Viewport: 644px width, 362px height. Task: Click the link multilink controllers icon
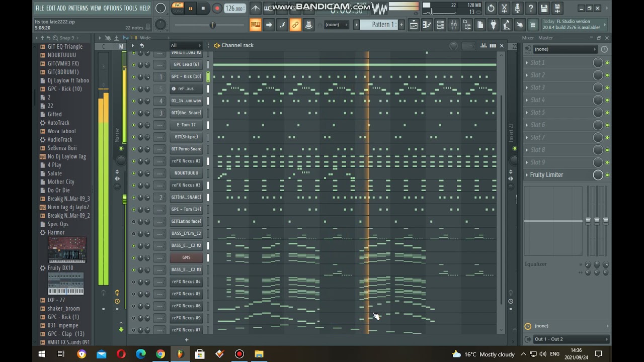point(295,25)
